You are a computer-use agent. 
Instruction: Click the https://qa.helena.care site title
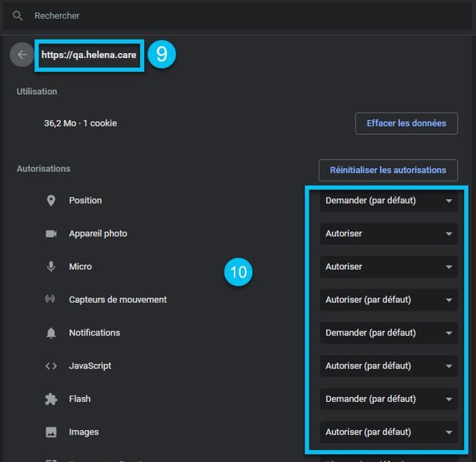pos(89,55)
